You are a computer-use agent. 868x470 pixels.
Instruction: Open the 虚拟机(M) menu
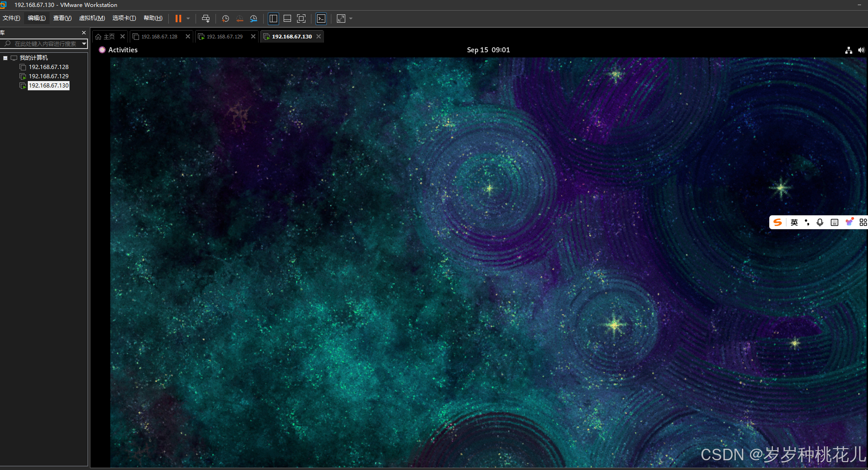pos(92,18)
